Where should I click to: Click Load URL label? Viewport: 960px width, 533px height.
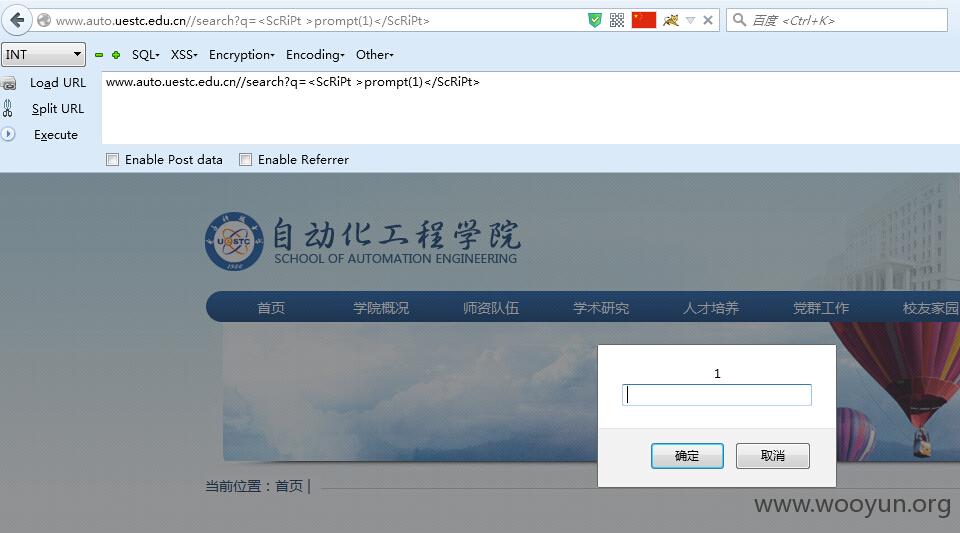pyautogui.click(x=58, y=83)
